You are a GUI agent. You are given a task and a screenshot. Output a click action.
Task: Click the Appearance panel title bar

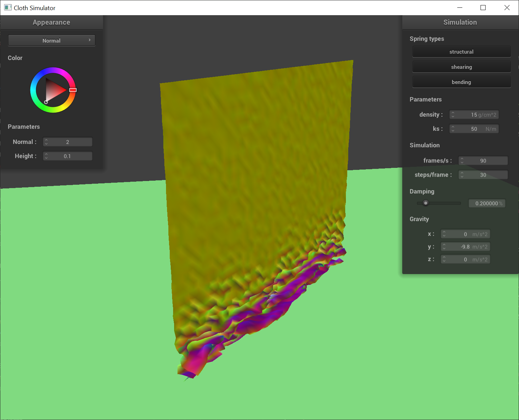pos(52,22)
